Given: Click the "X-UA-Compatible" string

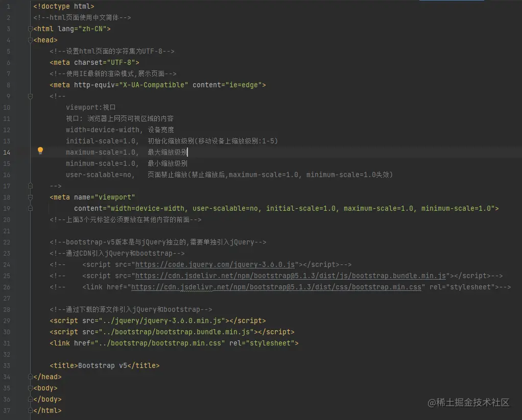Looking at the screenshot, I should [154, 85].
